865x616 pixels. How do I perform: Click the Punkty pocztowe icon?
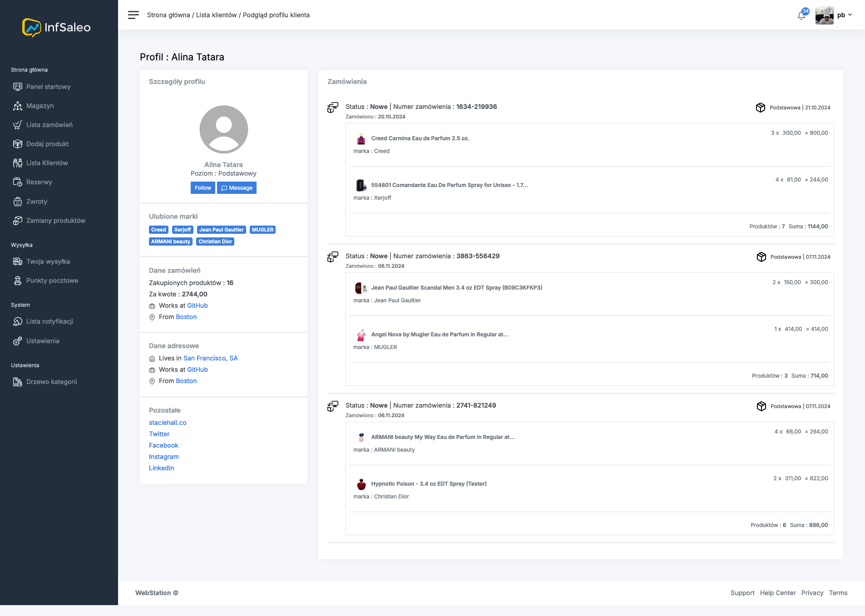[18, 281]
